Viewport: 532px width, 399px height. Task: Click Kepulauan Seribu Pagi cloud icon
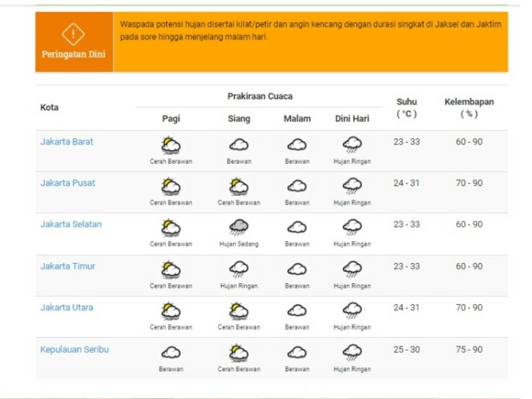(170, 353)
